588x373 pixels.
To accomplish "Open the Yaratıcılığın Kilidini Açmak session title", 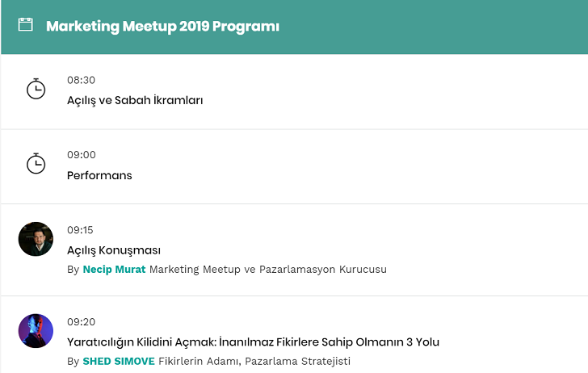I will pyautogui.click(x=253, y=342).
